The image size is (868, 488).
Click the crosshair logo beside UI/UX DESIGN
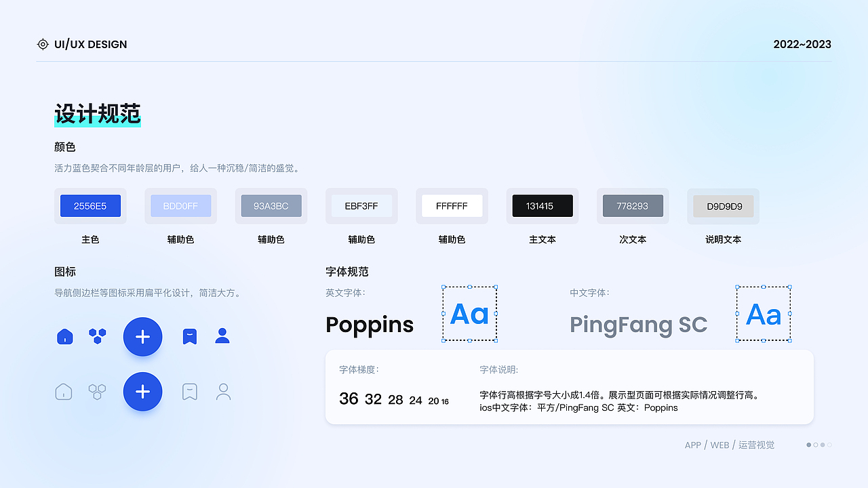click(x=43, y=44)
